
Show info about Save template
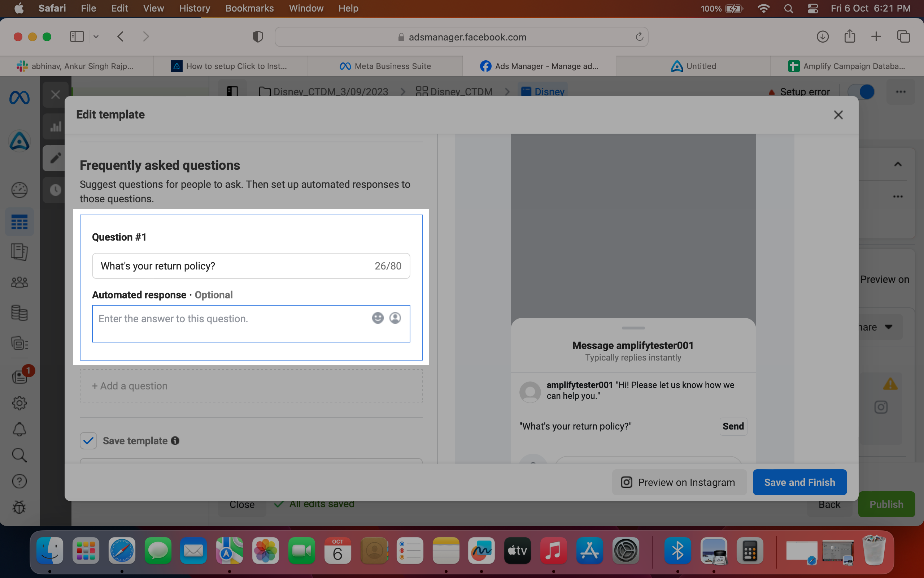pos(175,441)
